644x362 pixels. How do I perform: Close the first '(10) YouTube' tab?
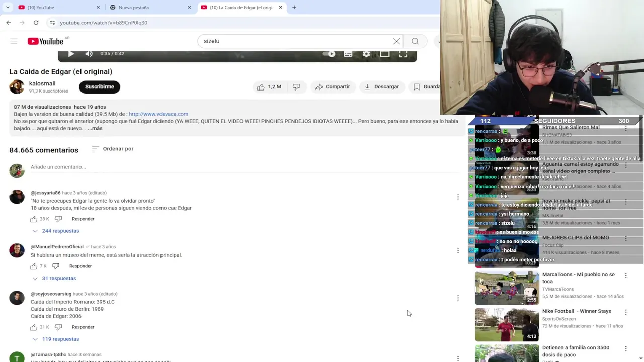[98, 7]
